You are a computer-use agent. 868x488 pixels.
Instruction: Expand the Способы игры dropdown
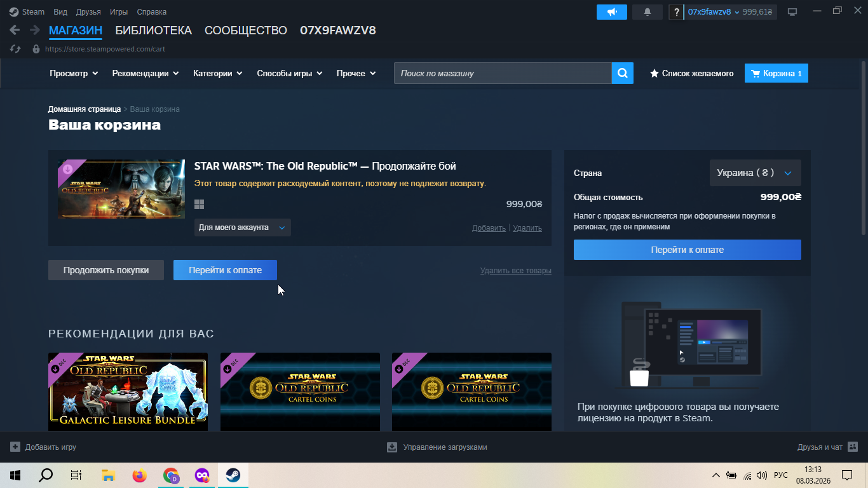pyautogui.click(x=290, y=74)
